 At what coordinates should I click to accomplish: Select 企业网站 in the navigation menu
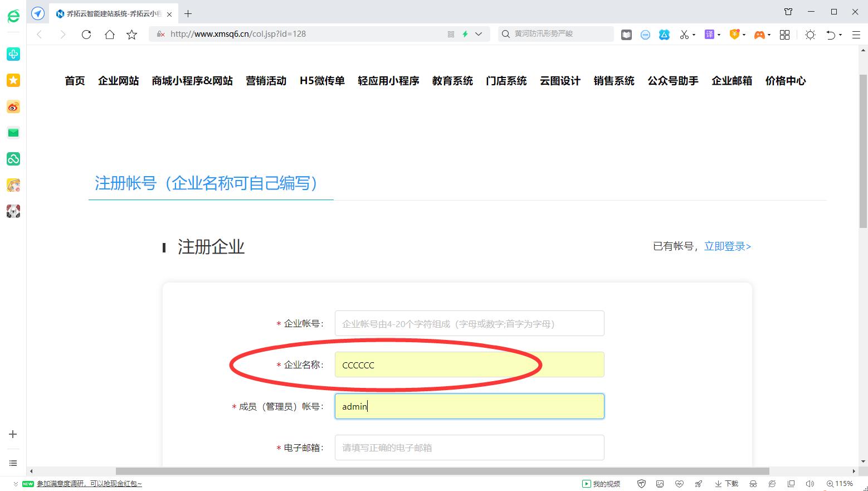point(118,81)
